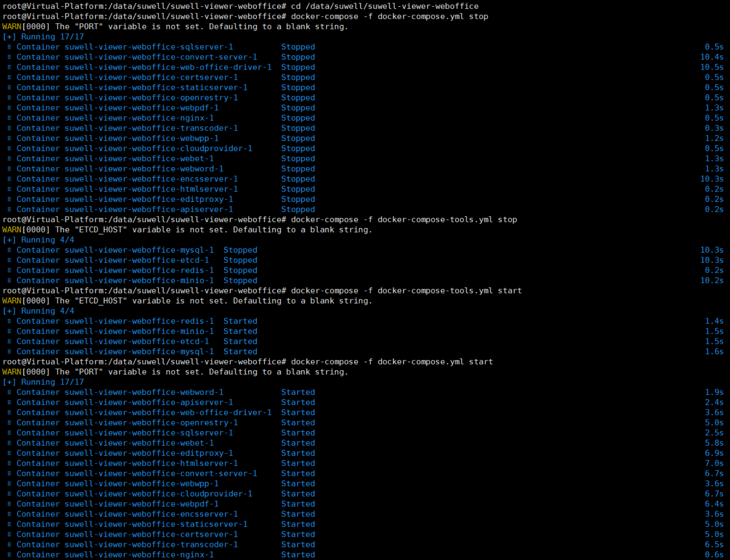This screenshot has width=730, height=560.
Task: Click the docker-compose.yml start command
Action: click(391, 362)
